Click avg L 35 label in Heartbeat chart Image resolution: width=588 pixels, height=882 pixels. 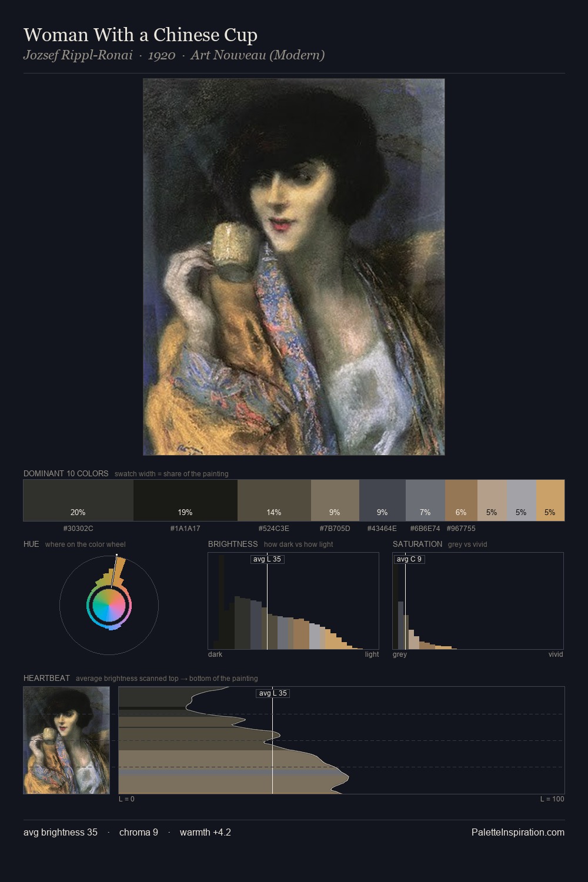273,693
